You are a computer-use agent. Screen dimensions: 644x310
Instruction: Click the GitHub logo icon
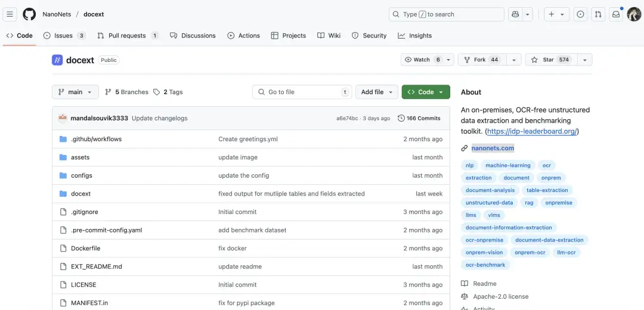29,14
